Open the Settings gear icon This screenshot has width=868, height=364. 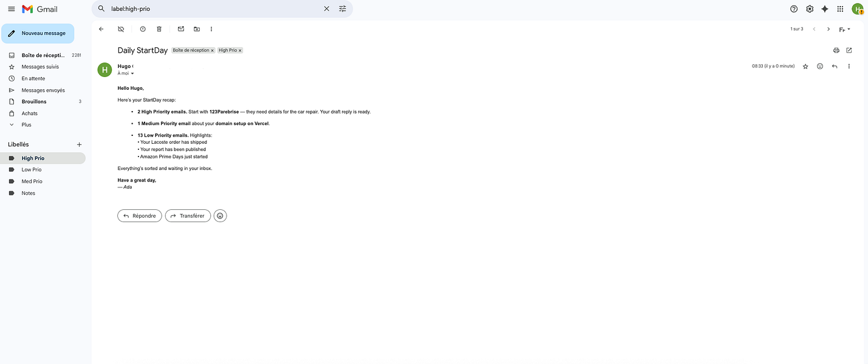(x=810, y=9)
